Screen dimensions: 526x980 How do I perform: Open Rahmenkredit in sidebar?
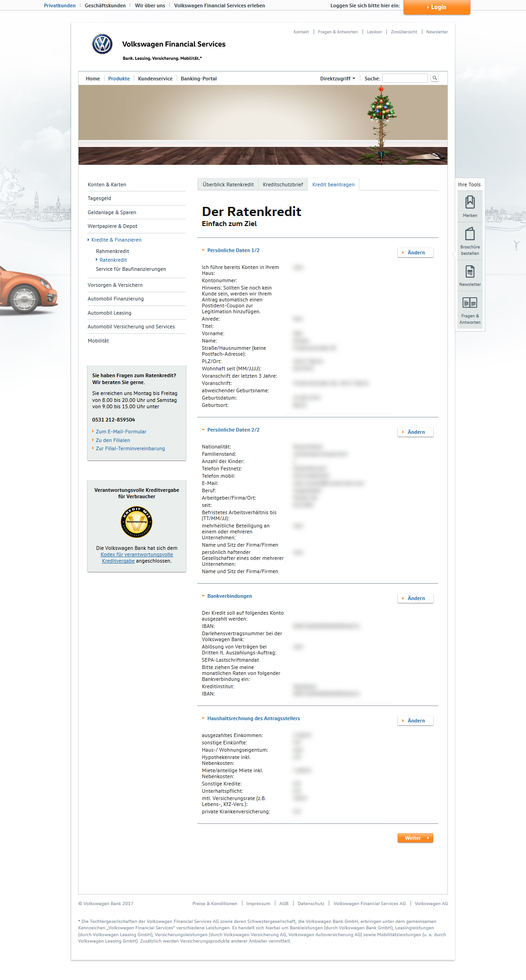point(112,251)
